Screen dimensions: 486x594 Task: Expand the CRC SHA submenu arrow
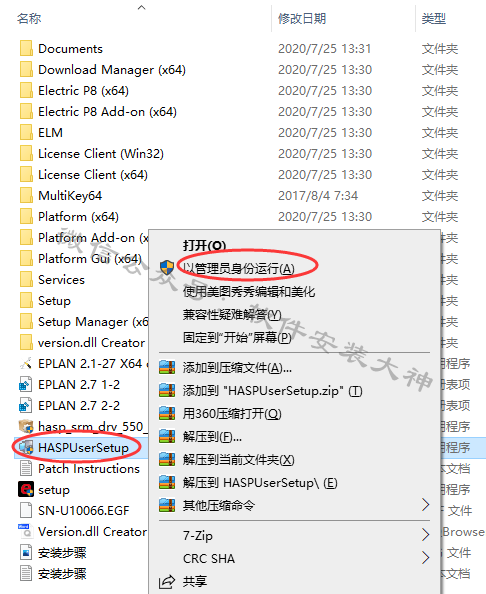pos(425,558)
